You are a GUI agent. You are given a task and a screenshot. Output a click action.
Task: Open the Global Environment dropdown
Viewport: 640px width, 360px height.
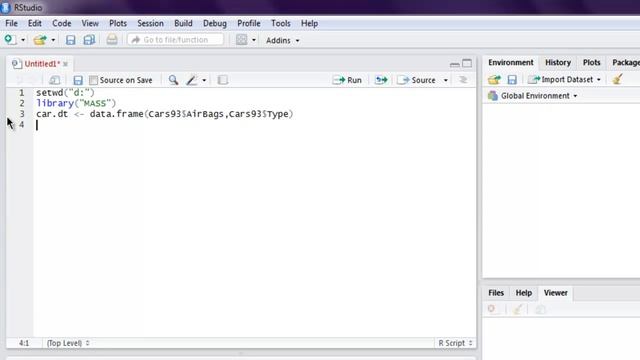click(533, 96)
